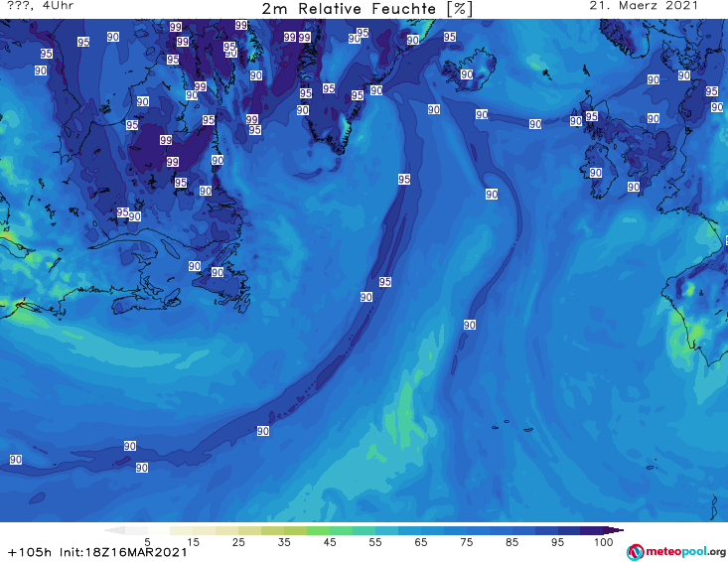Pick the pale yellow swatch right after 15

204,530
